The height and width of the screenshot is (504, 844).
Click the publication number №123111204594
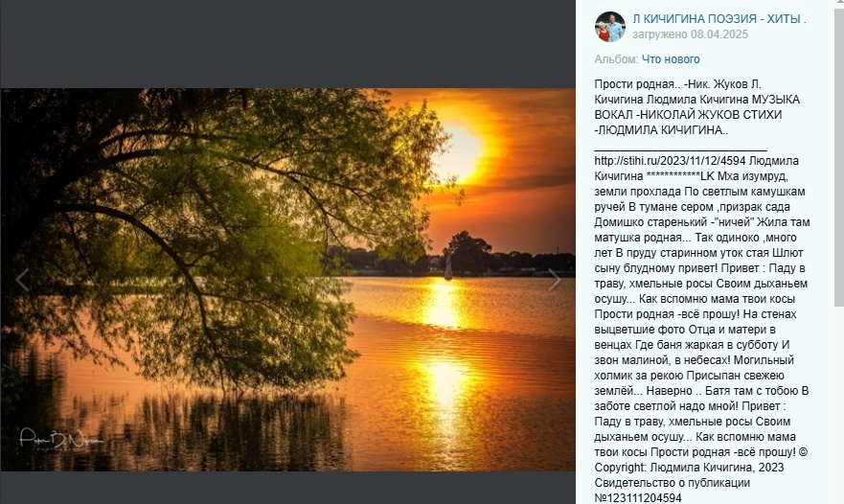pyautogui.click(x=638, y=498)
